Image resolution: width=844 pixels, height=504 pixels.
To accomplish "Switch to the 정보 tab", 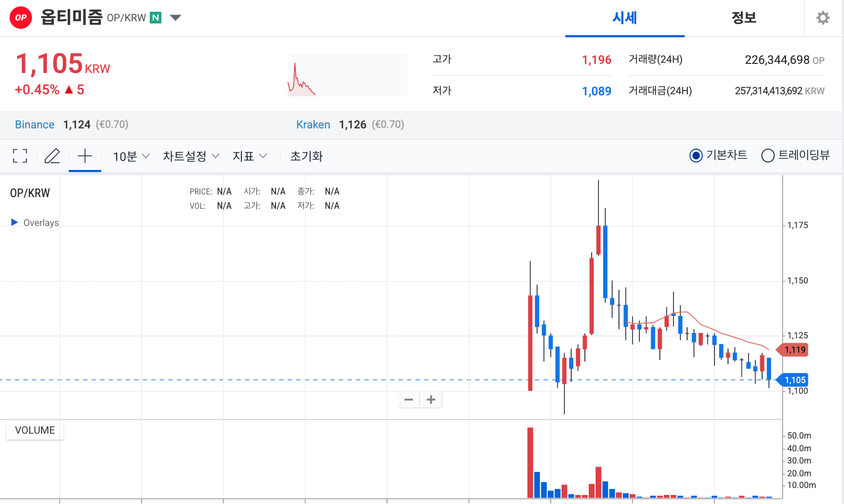I will click(744, 18).
